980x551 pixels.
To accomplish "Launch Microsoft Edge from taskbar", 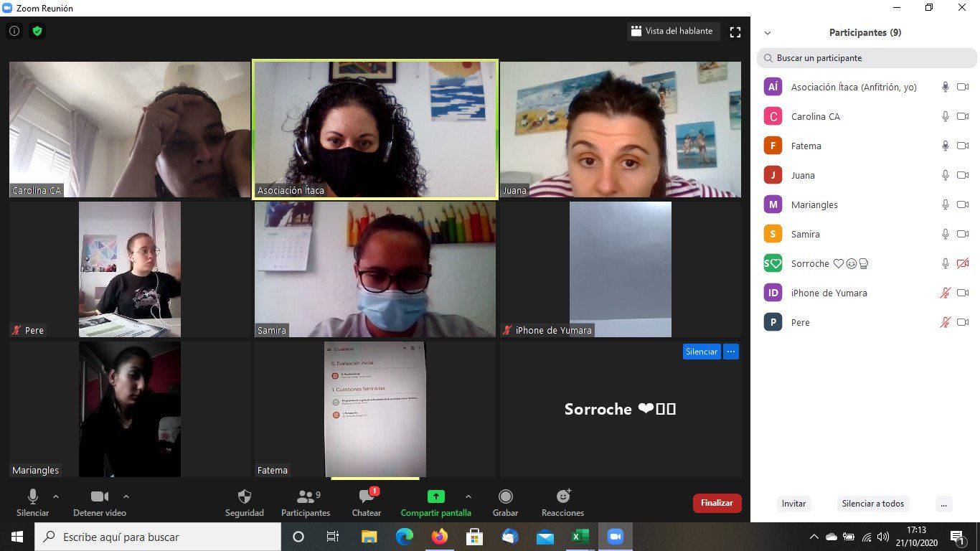I will pos(405,537).
